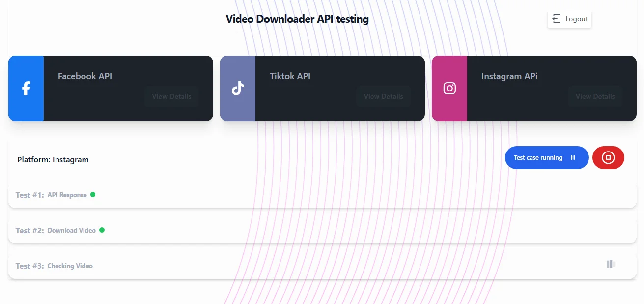Image resolution: width=644 pixels, height=304 pixels.
Task: Click the Video Downloader API testing heading
Action: click(x=297, y=19)
